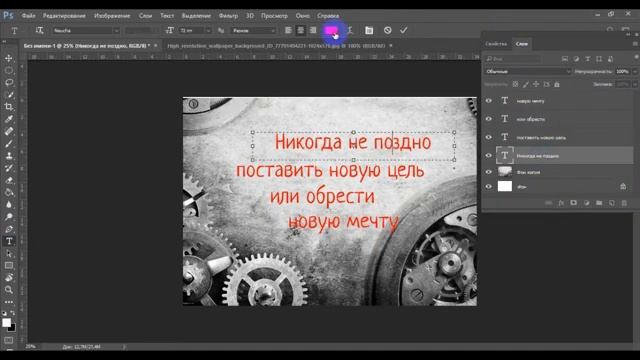Select the Lasso tool
The height and width of the screenshot is (360, 640).
pos(9,83)
